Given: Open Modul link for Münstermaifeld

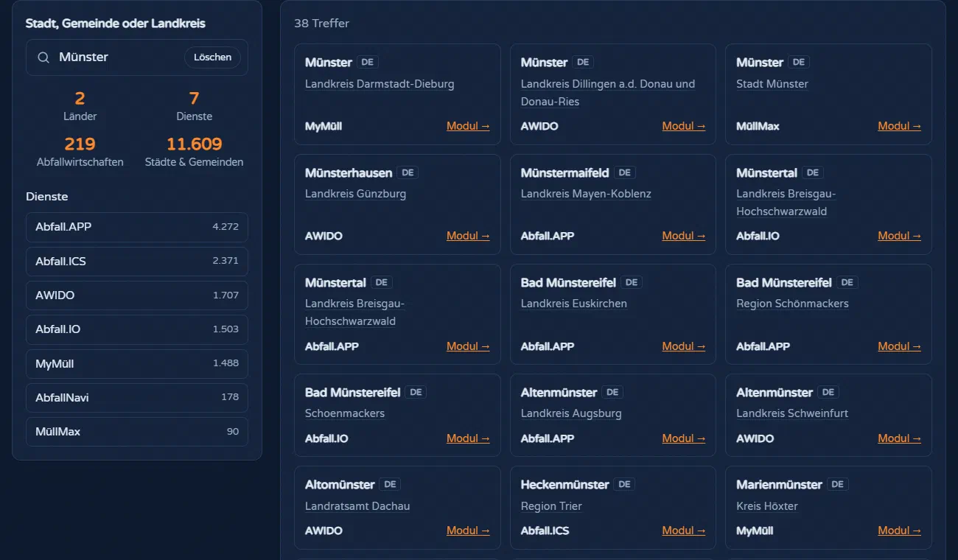Looking at the screenshot, I should [684, 236].
